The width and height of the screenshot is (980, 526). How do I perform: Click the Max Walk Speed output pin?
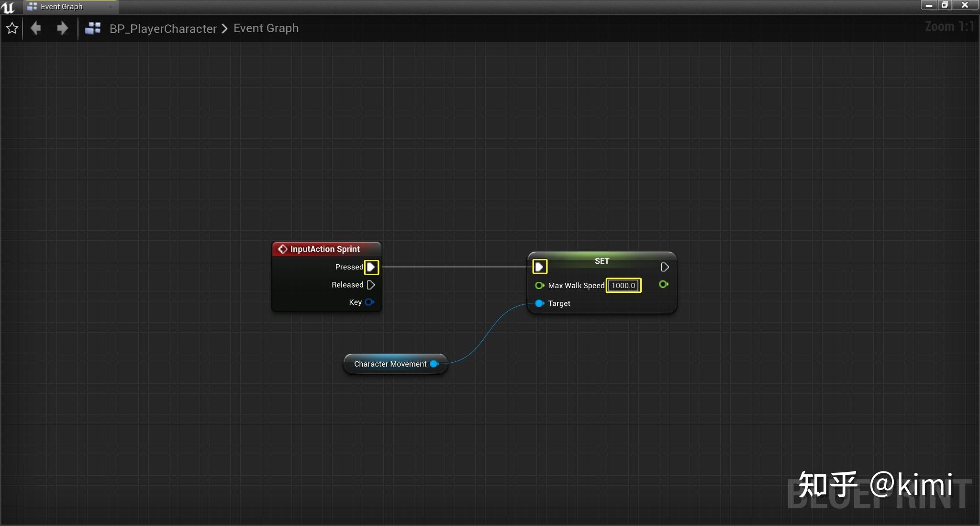663,285
